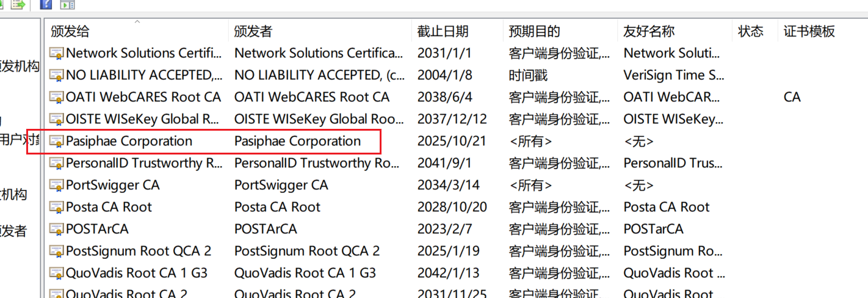Image resolution: width=868 pixels, height=298 pixels.
Task: Click the QuoVadis Root CA 1 G3 certificate icon
Action: (57, 274)
